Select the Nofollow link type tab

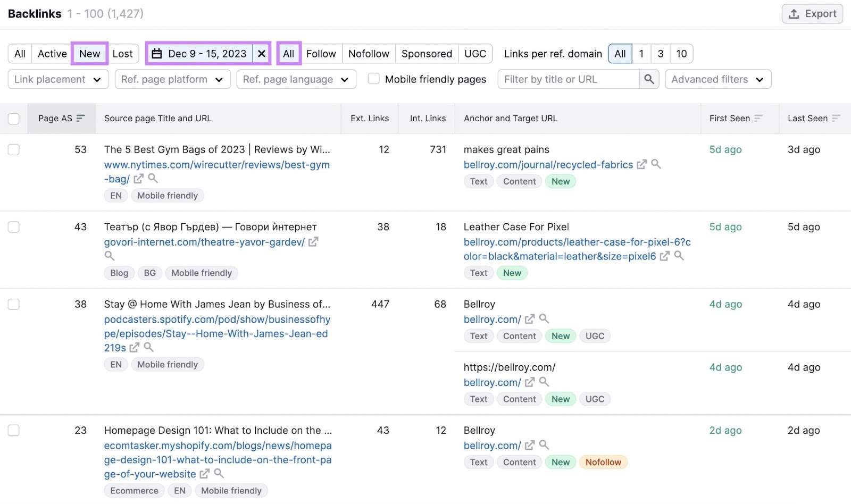click(369, 54)
